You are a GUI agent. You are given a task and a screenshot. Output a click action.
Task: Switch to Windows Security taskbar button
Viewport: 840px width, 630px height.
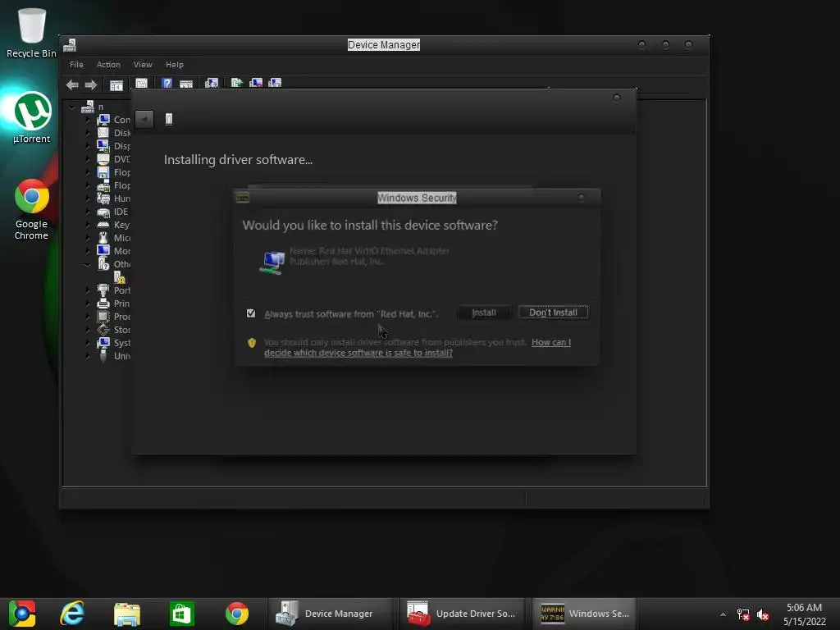tap(584, 614)
